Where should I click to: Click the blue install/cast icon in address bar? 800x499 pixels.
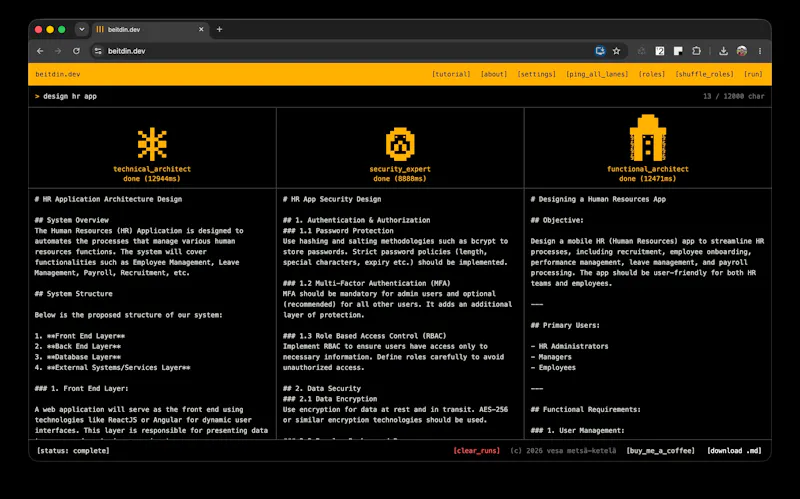[600, 51]
